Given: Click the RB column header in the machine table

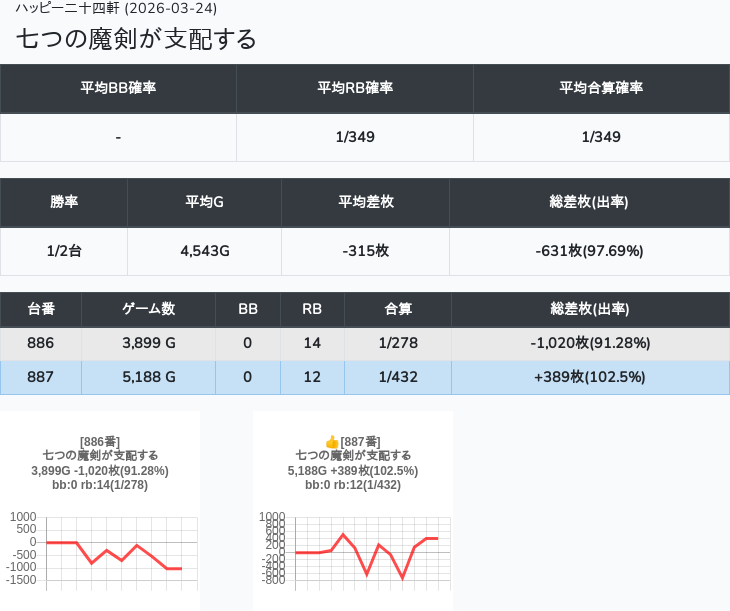Looking at the screenshot, I should coord(312,309).
